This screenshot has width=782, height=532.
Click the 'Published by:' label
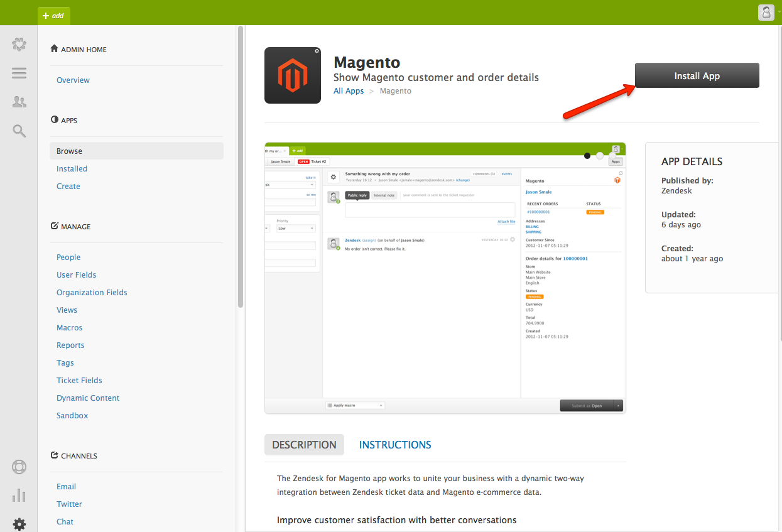pos(687,181)
